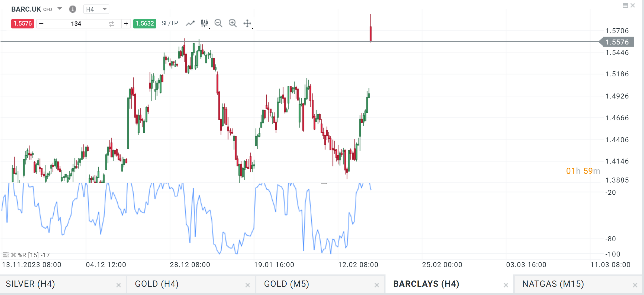Viewport: 644px width, 295px height.
Task: Zoom out the chart with magnifier minus
Action: [x=218, y=23]
